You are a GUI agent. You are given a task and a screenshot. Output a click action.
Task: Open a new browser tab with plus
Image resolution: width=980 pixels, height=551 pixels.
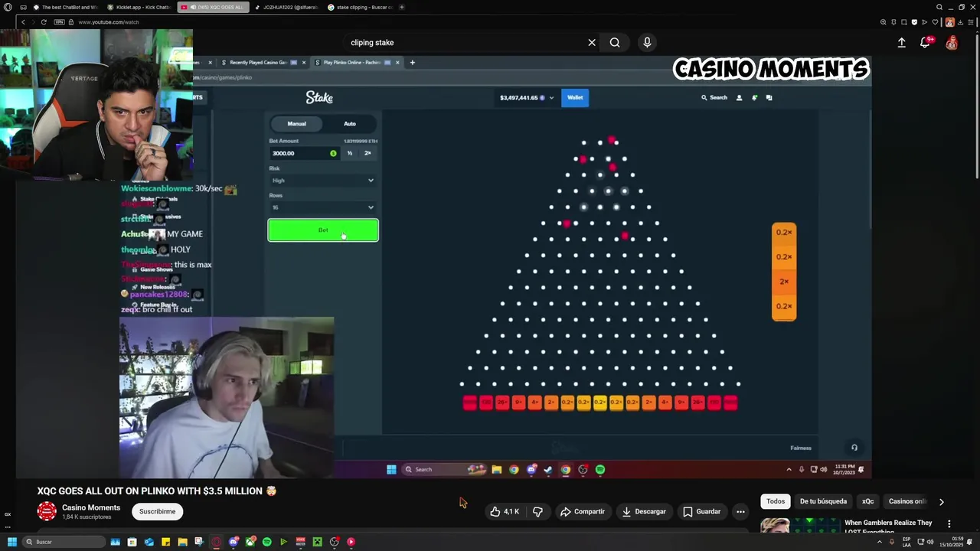pyautogui.click(x=402, y=7)
